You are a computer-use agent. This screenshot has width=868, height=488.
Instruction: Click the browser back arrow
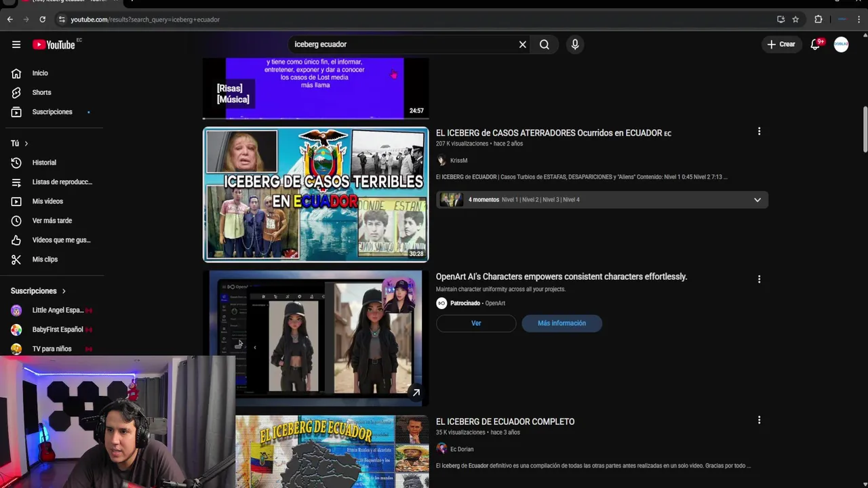point(9,20)
